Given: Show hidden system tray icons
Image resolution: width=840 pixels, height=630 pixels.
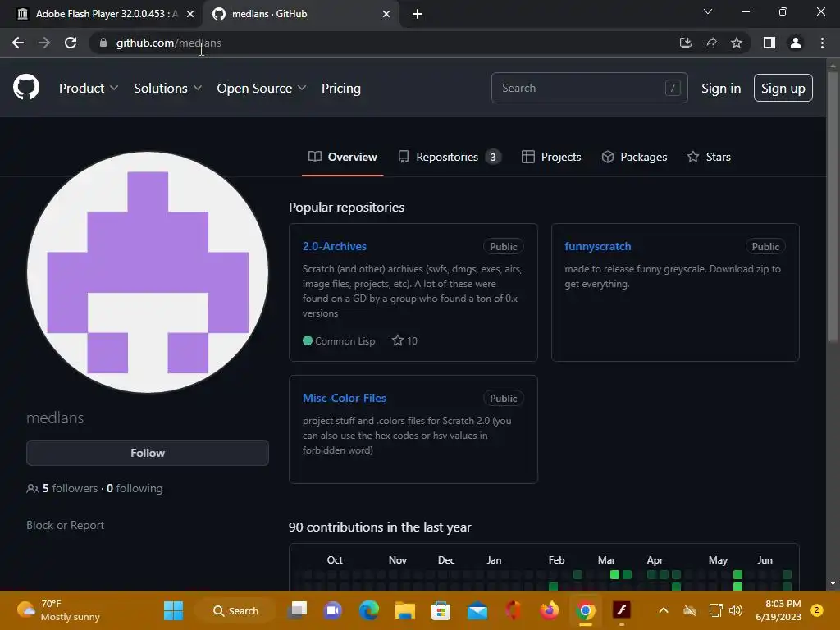Looking at the screenshot, I should click(663, 610).
